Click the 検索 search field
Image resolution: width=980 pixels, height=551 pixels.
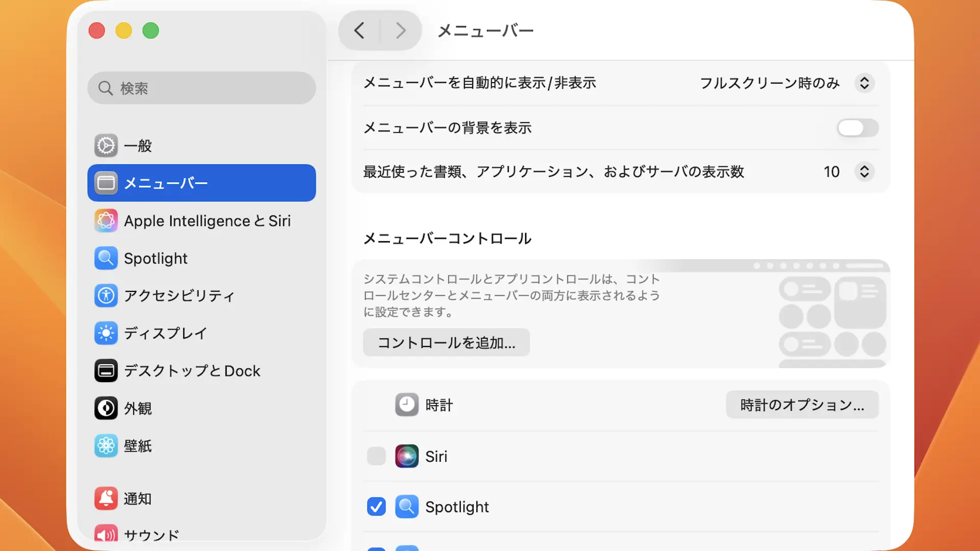(x=202, y=88)
